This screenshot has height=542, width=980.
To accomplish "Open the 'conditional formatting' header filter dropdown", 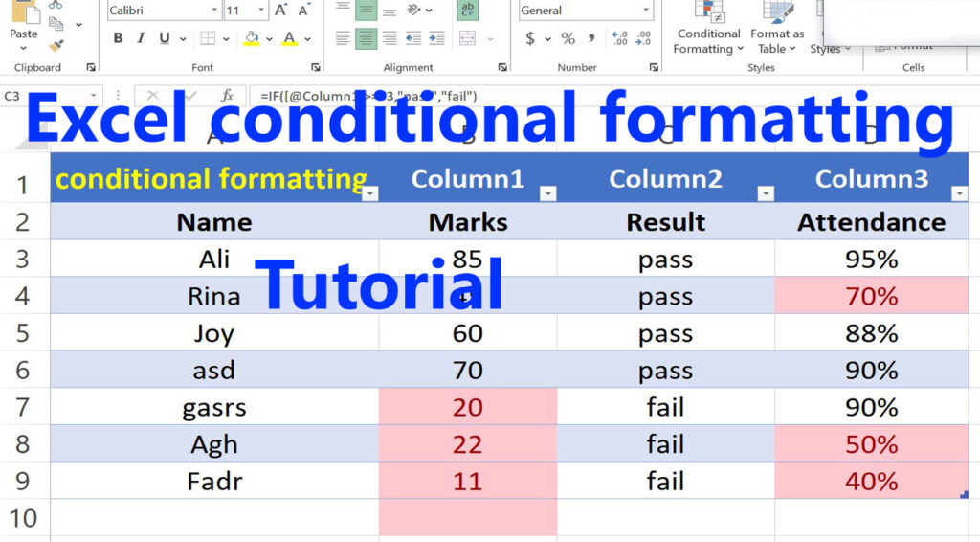I will click(x=370, y=193).
